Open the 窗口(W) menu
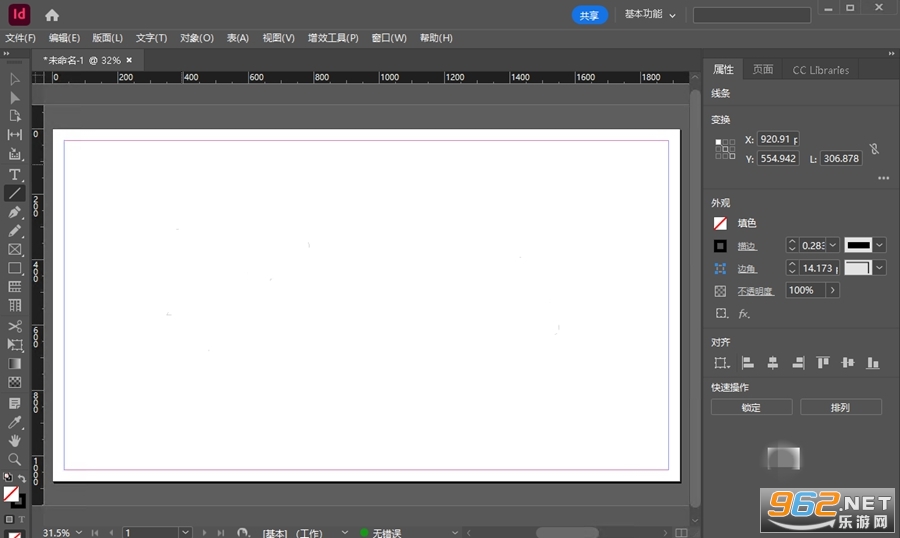The width and height of the screenshot is (900, 538). pyautogui.click(x=389, y=38)
